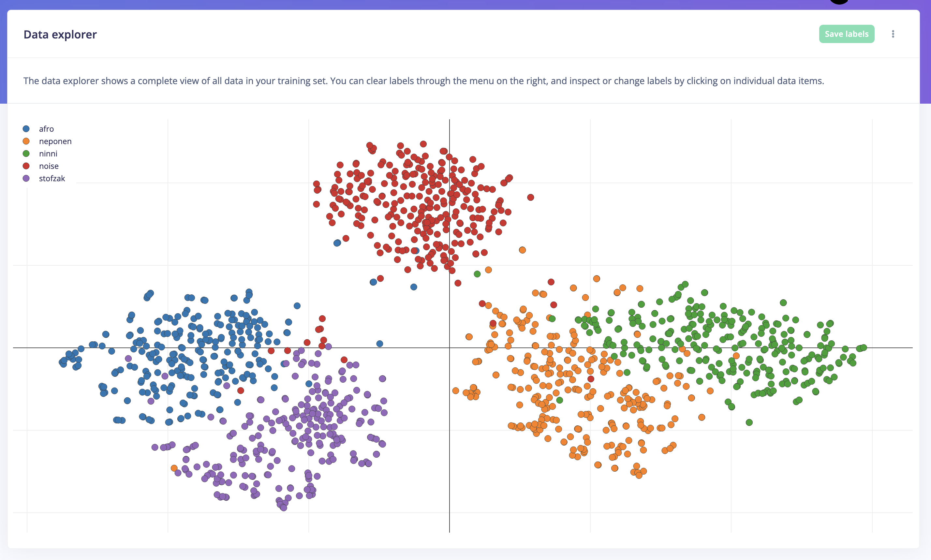931x560 pixels.
Task: Select the lowest purple stofzak data point
Action: point(283,508)
